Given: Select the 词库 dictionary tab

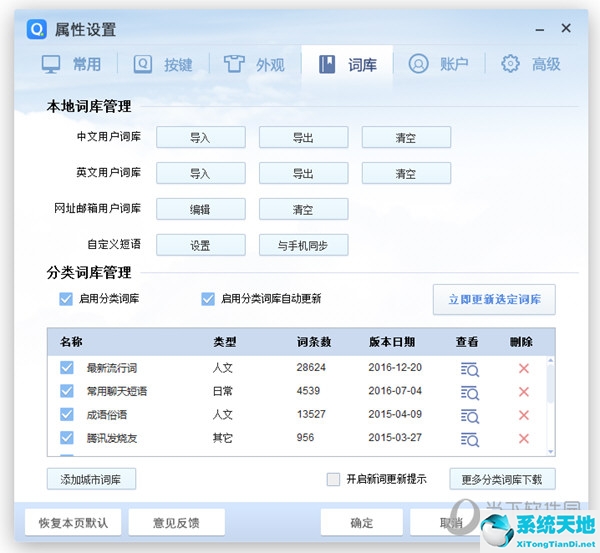Looking at the screenshot, I should pyautogui.click(x=347, y=64).
